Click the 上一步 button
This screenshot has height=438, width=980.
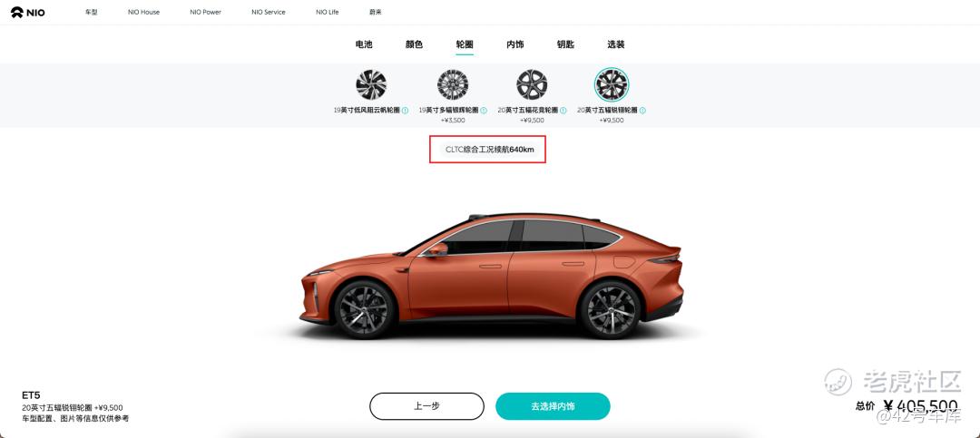point(426,406)
